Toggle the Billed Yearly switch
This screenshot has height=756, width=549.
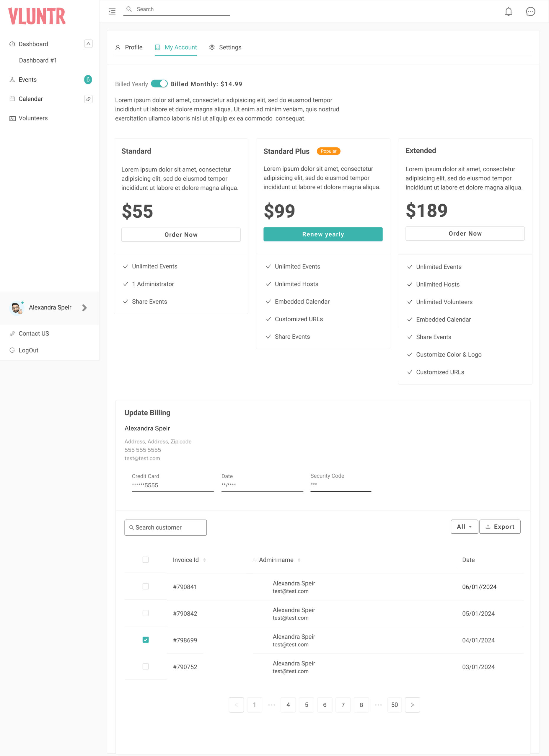(159, 84)
